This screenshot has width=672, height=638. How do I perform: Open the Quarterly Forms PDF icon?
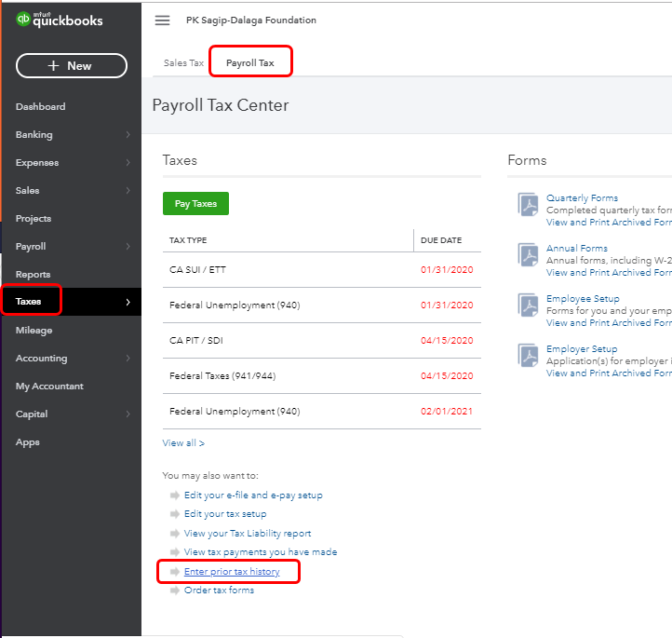[528, 205]
